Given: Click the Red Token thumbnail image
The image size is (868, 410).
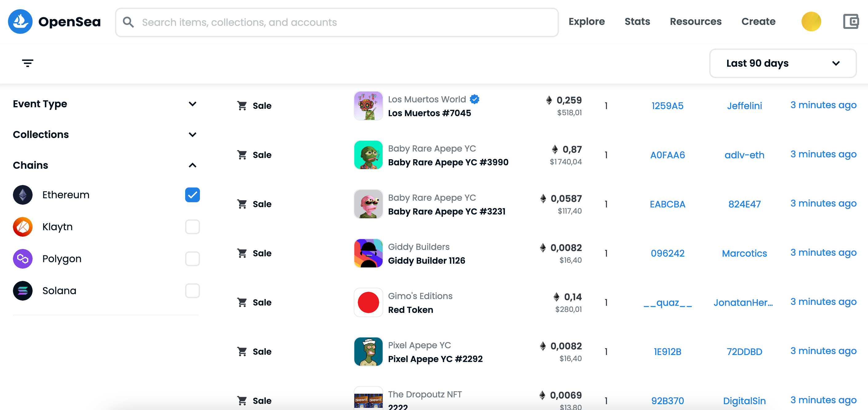Looking at the screenshot, I should coord(368,302).
